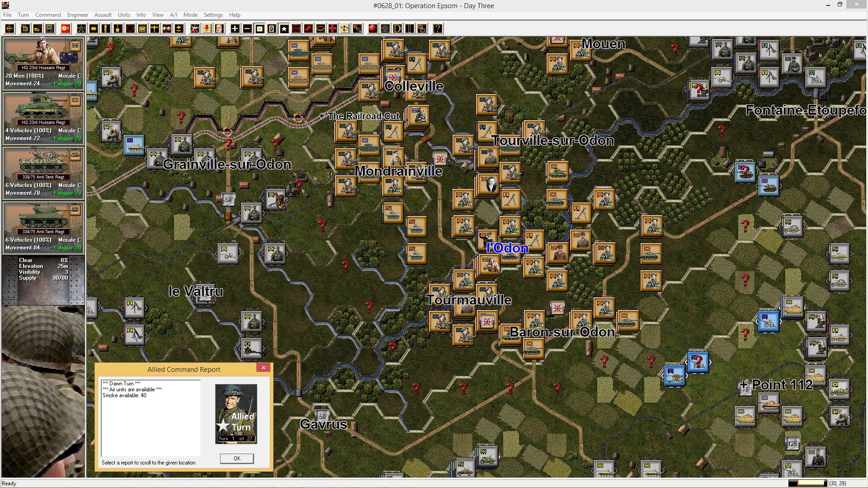Open the A/I menu
The height and width of the screenshot is (488, 868).
(174, 15)
